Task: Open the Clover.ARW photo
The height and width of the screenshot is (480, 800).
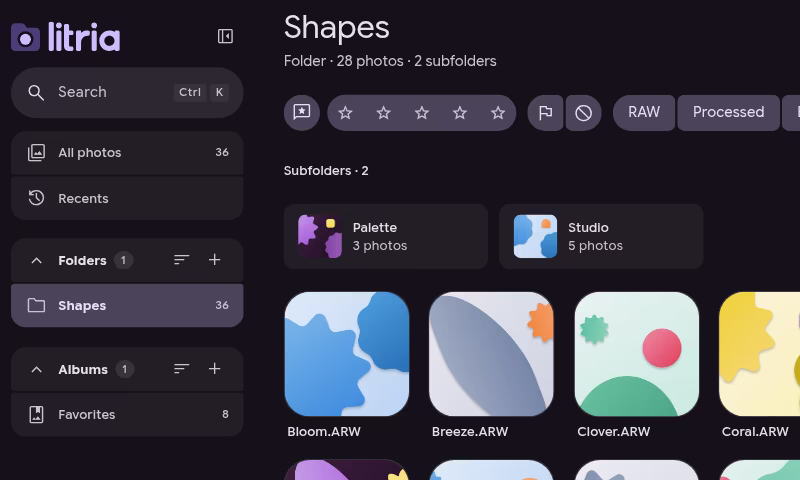Action: tap(637, 354)
